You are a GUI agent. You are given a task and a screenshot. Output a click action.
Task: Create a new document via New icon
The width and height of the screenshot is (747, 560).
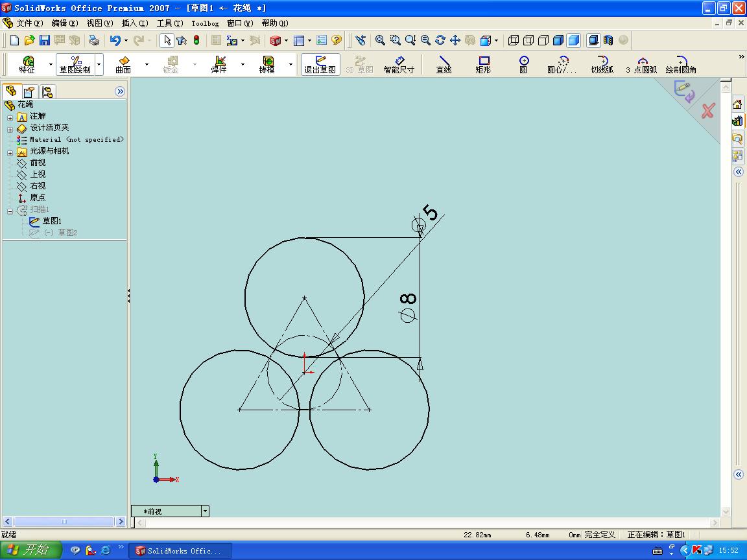point(14,40)
